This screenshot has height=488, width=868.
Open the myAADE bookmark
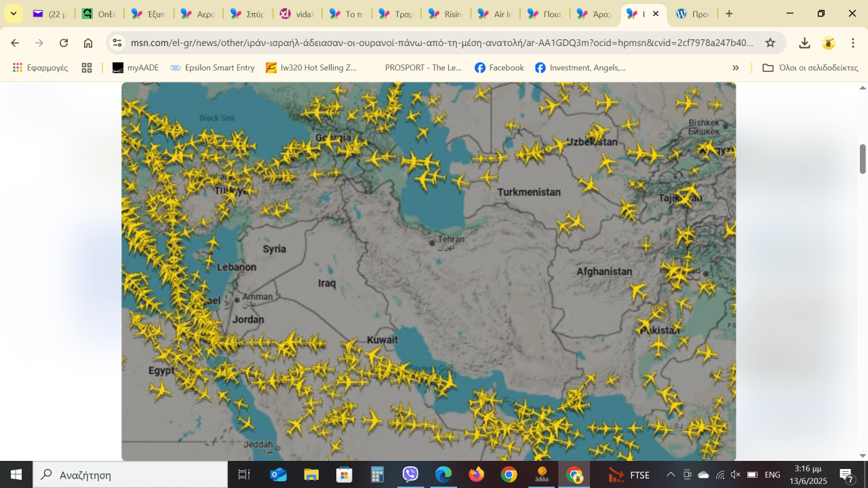[x=135, y=68]
